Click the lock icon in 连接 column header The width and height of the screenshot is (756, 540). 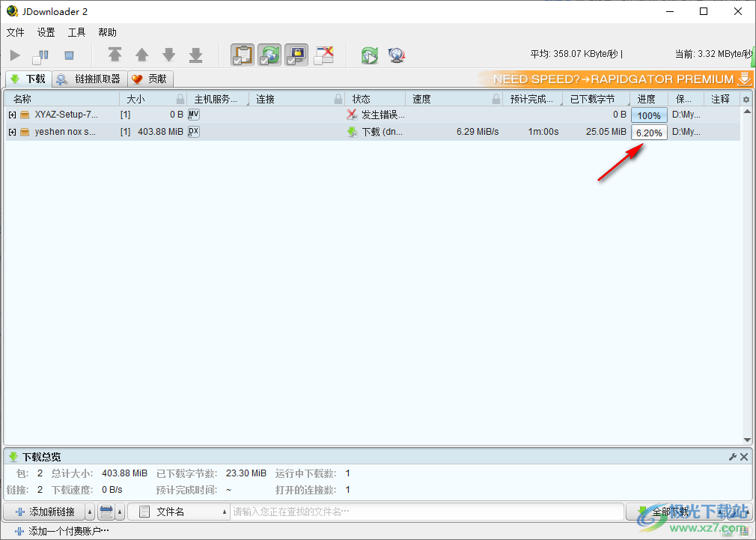tap(338, 99)
